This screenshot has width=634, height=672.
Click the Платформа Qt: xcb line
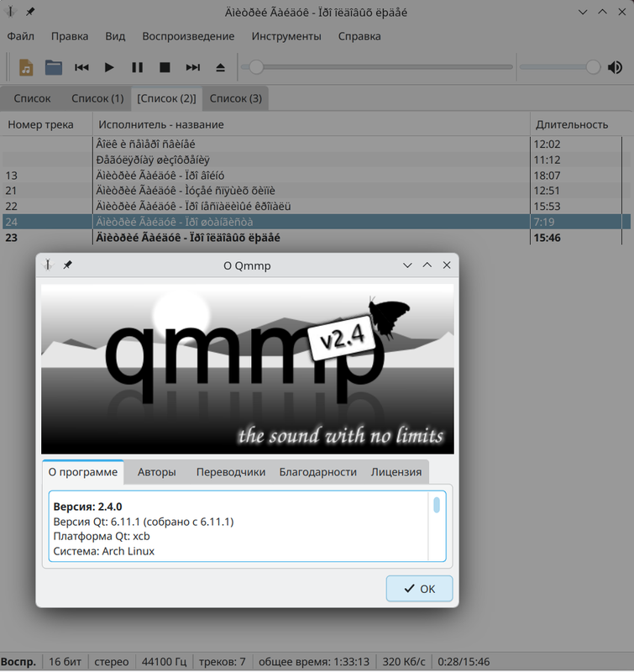[102, 536]
